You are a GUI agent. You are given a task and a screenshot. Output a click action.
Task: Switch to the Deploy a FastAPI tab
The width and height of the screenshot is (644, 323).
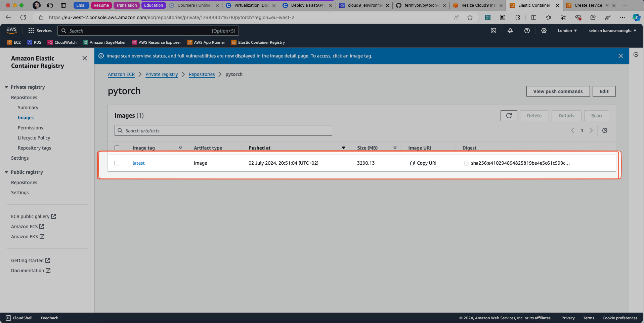[307, 5]
